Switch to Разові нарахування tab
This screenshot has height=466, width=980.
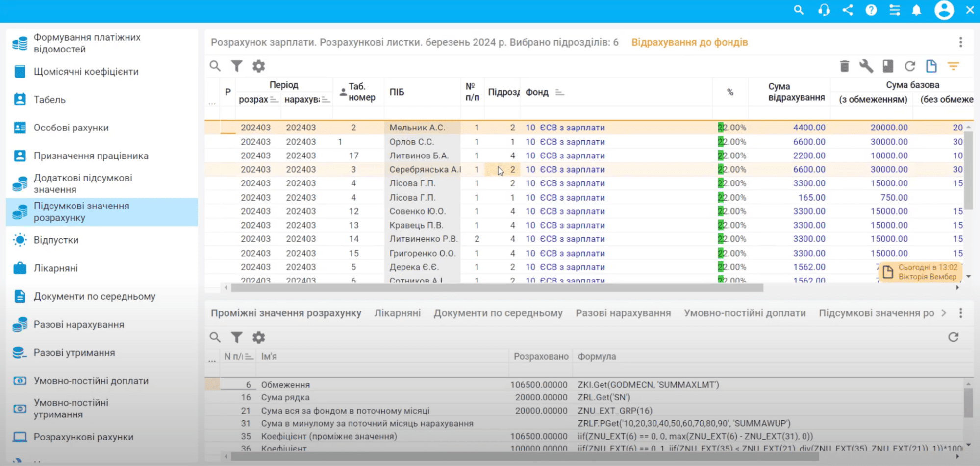(x=623, y=313)
